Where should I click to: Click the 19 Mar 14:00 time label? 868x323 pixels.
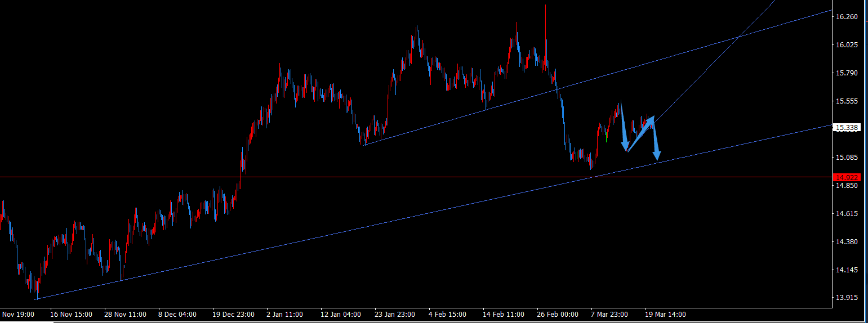tap(664, 315)
